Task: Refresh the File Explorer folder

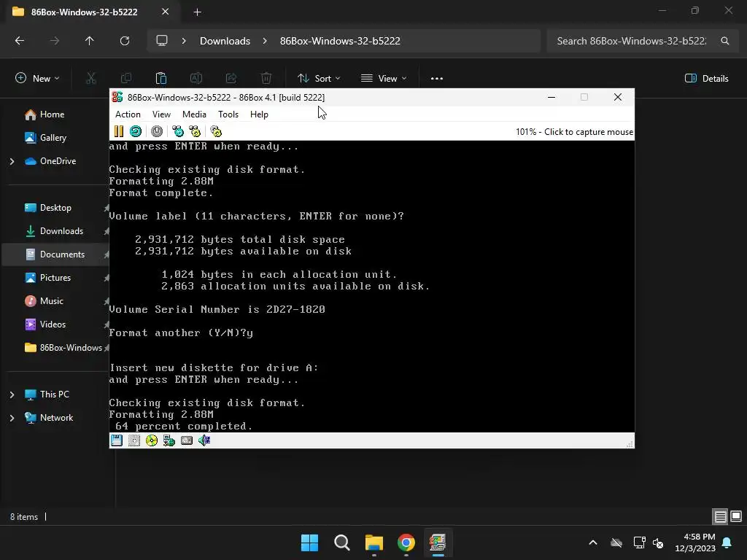Action: 125,41
